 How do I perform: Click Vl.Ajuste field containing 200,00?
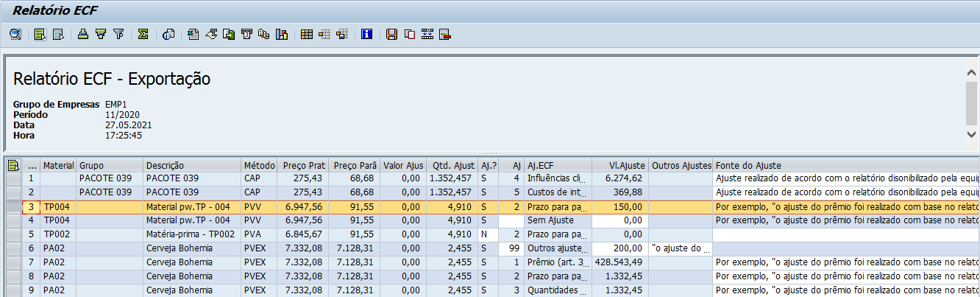pos(619,249)
